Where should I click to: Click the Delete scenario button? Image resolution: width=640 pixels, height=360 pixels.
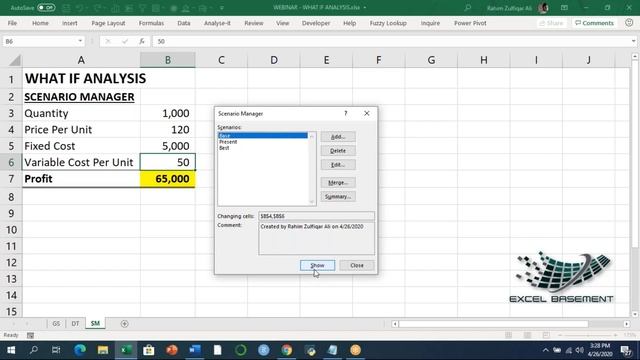(x=338, y=151)
